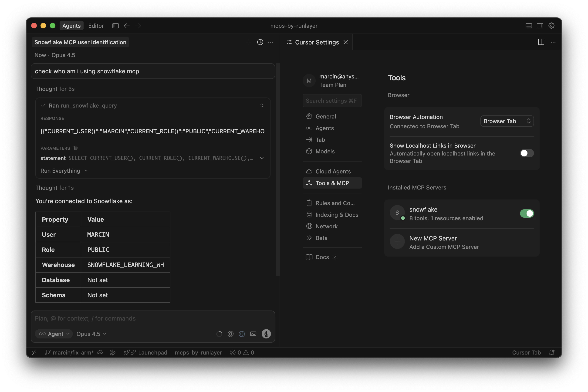Expand the statement parameter chevron
588x392 pixels.
point(262,158)
